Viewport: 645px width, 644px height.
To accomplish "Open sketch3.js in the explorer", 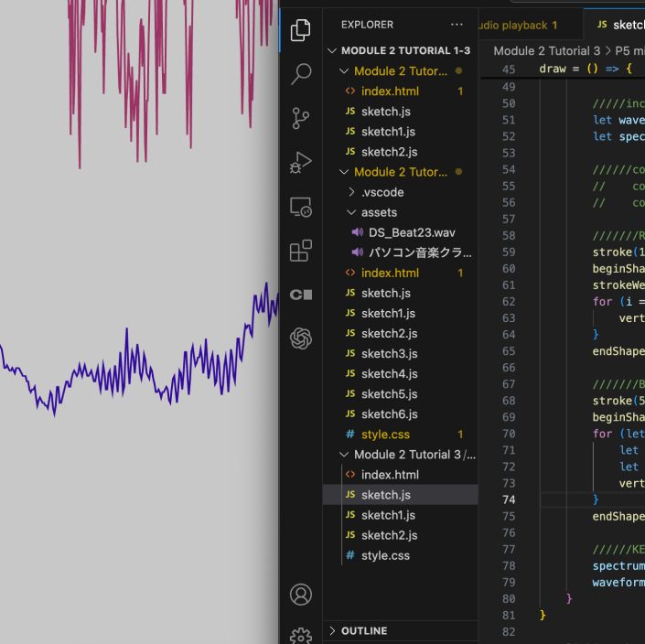I will click(x=400, y=354).
